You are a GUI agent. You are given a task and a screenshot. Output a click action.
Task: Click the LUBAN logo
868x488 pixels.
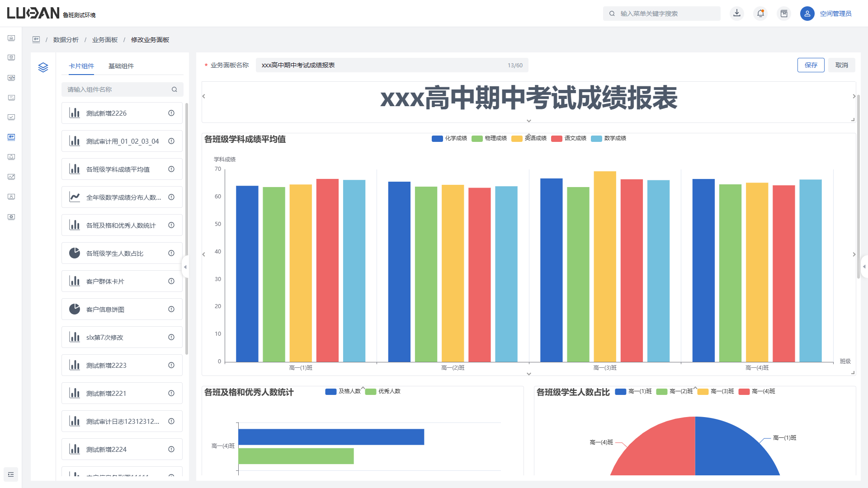click(x=33, y=13)
